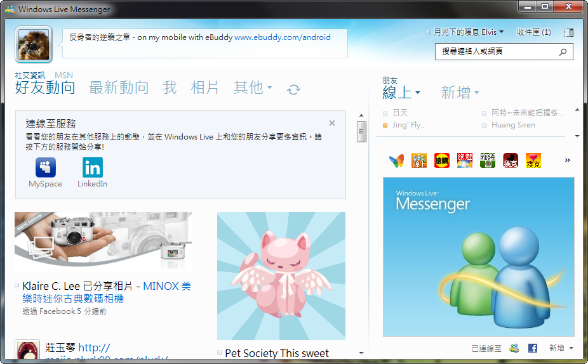Switch to the 社交資訊 section
The height and width of the screenshot is (364, 588).
pyautogui.click(x=30, y=75)
